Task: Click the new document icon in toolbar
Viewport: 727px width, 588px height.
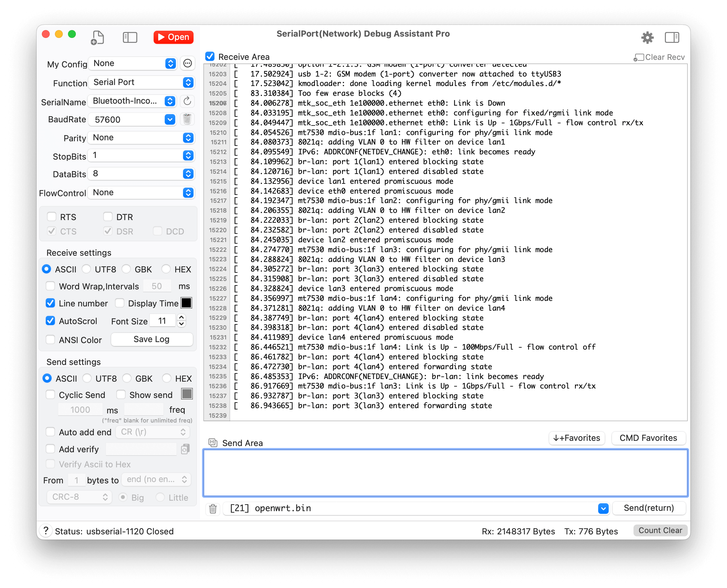Action: coord(97,37)
